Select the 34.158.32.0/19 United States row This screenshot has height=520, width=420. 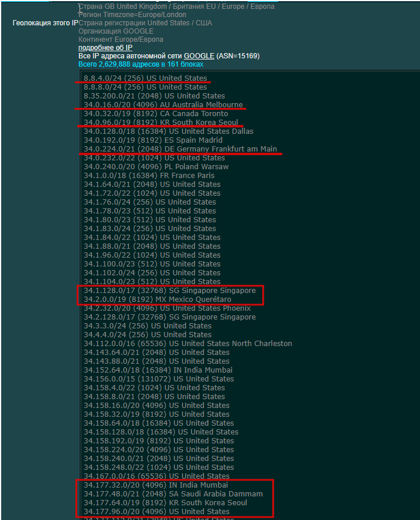click(156, 414)
